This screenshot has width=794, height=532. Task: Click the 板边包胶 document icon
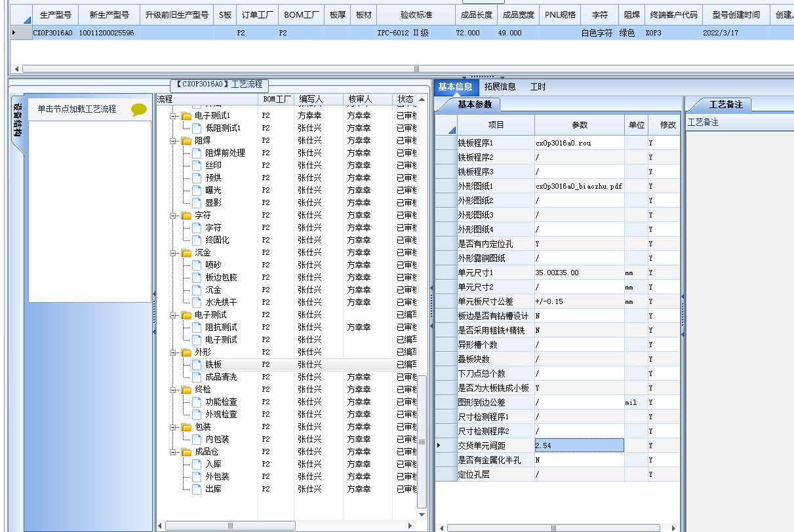[197, 278]
